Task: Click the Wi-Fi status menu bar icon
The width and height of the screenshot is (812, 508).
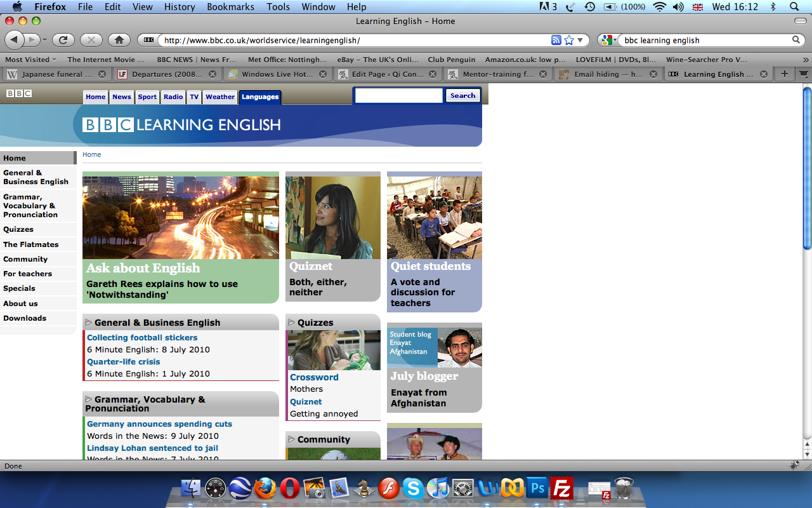Action: (x=660, y=7)
